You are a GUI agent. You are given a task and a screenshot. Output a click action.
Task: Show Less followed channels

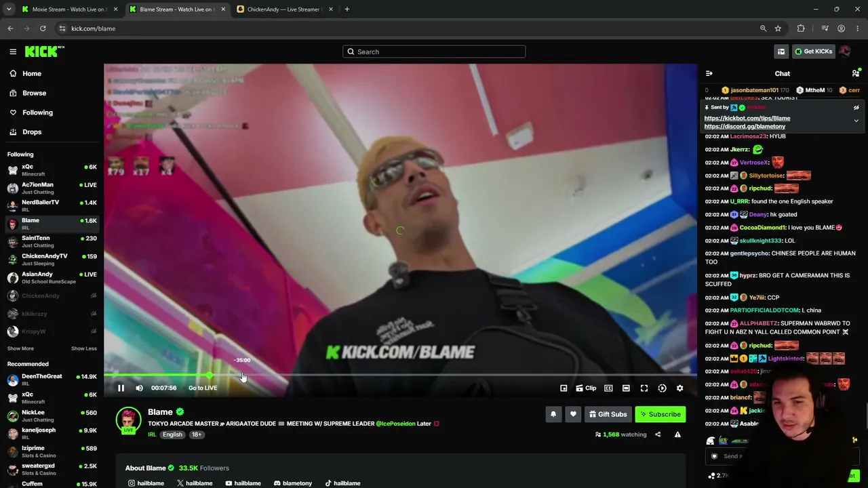coord(84,348)
